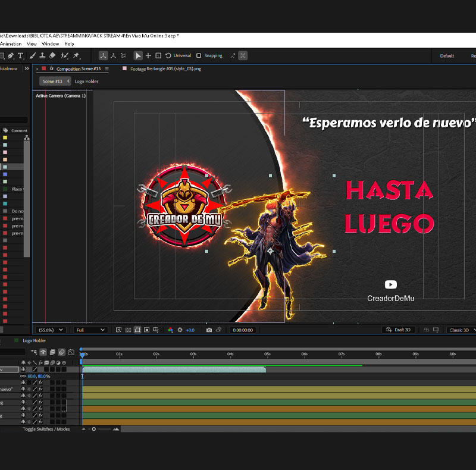
Task: Click the Logo Holder breadcrumb
Action: tap(86, 82)
